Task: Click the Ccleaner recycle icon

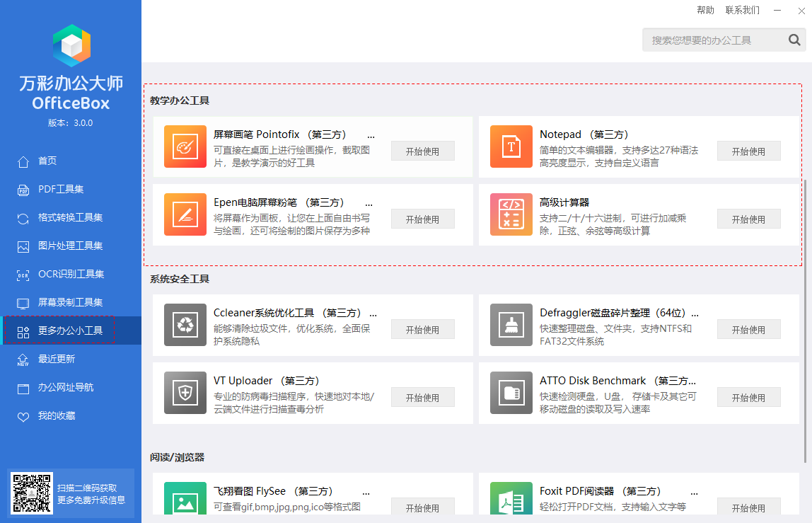Action: click(x=185, y=325)
